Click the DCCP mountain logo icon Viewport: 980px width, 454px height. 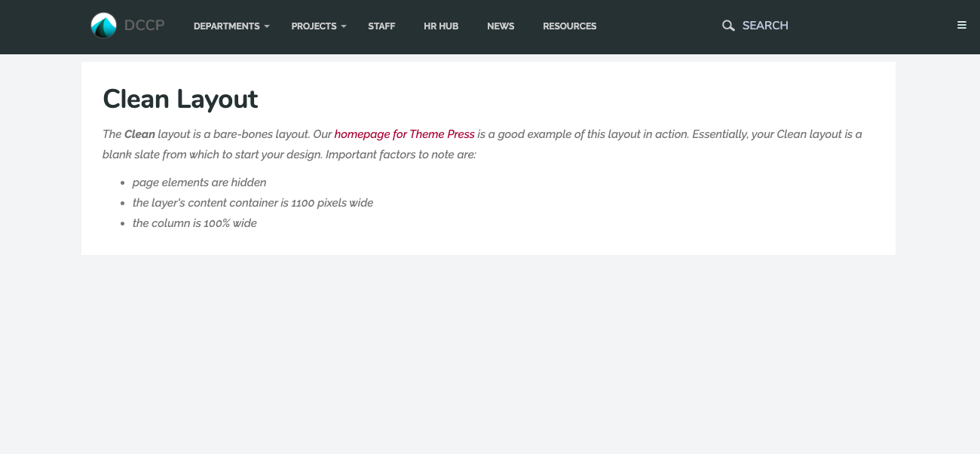coord(104,26)
